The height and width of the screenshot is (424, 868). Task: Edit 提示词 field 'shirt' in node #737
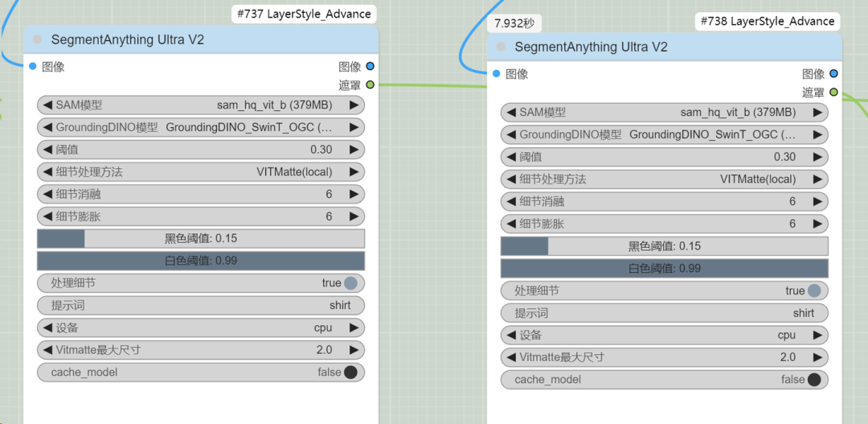click(200, 306)
